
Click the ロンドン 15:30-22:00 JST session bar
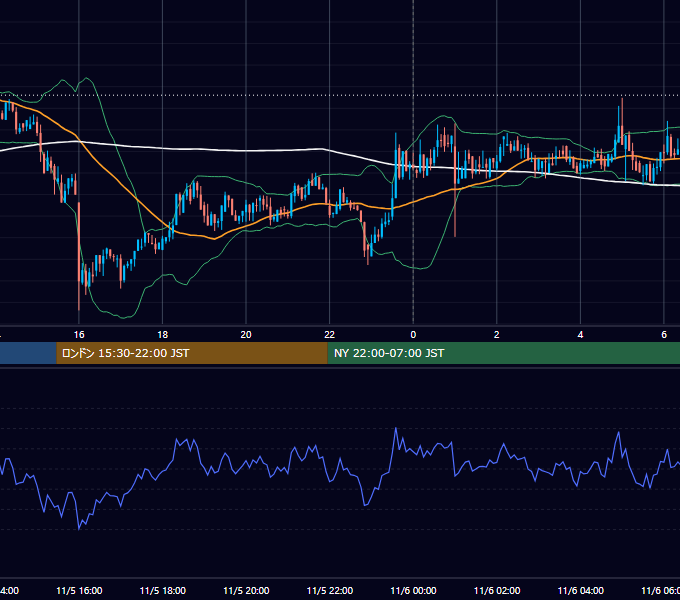tap(192, 353)
